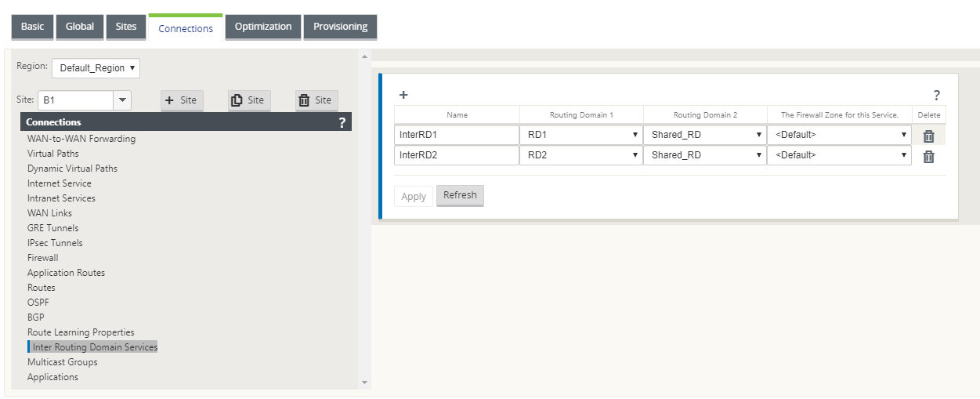
Task: Delete the selected Site
Action: (x=316, y=100)
